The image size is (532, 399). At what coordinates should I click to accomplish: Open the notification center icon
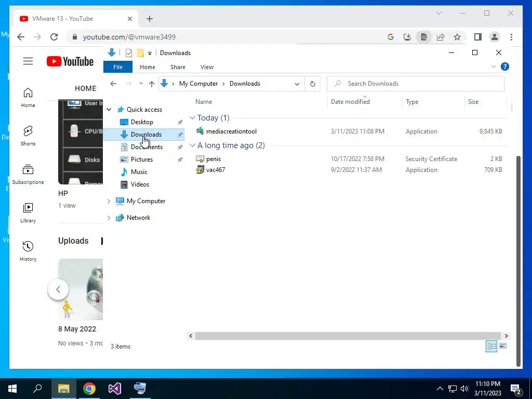516,389
